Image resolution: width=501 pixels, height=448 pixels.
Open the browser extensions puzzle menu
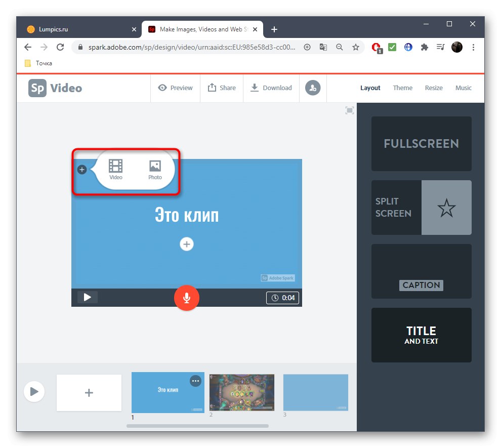[x=424, y=47]
